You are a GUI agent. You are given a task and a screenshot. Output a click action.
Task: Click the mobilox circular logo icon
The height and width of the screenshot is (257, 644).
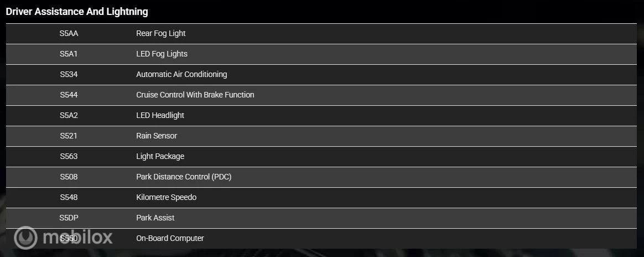click(x=25, y=238)
